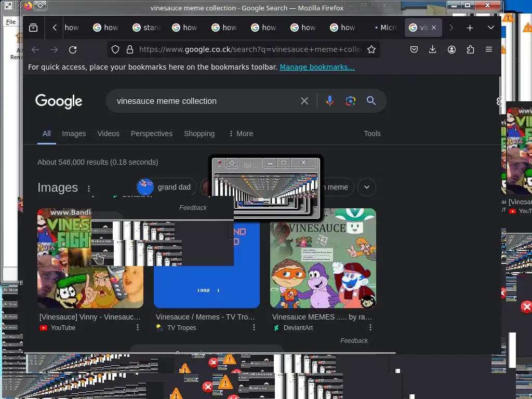This screenshot has width=532, height=399.
Task: Open Firefox account profile icon
Action: point(451,49)
